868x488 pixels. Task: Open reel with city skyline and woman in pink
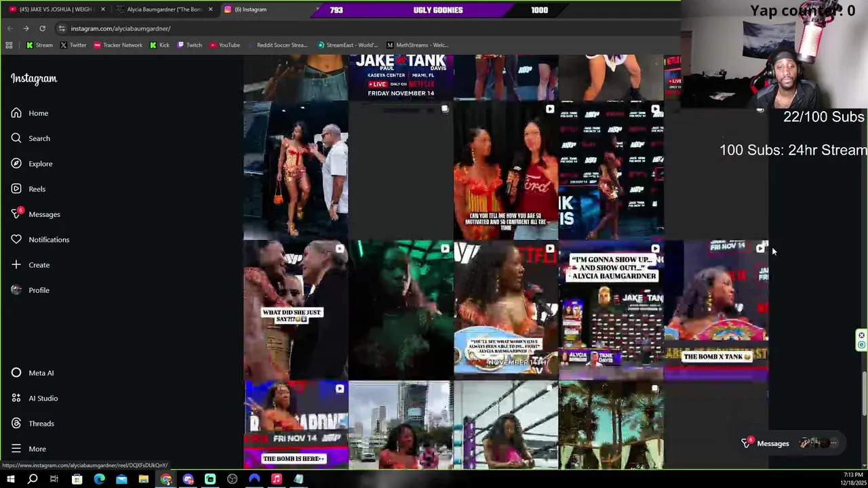(x=401, y=425)
